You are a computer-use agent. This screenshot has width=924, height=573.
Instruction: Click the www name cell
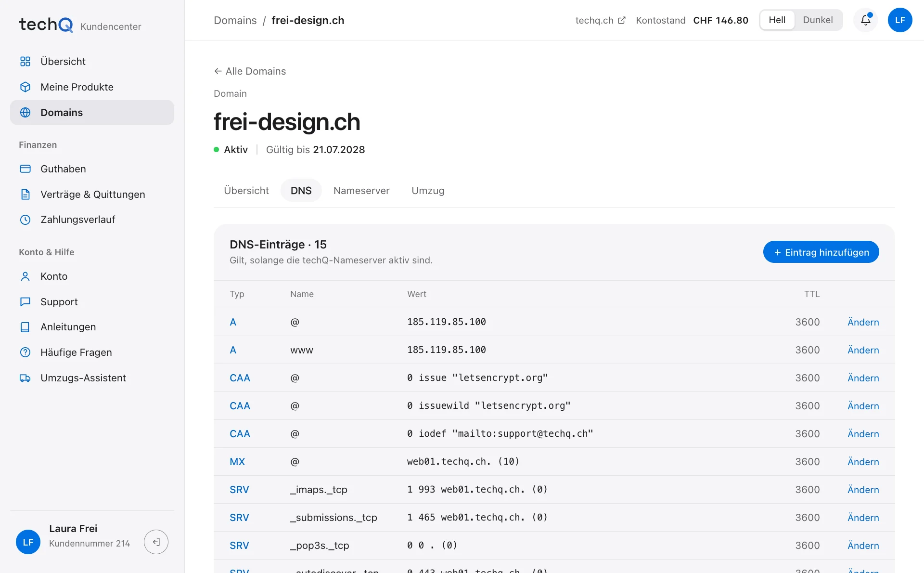[x=302, y=350]
